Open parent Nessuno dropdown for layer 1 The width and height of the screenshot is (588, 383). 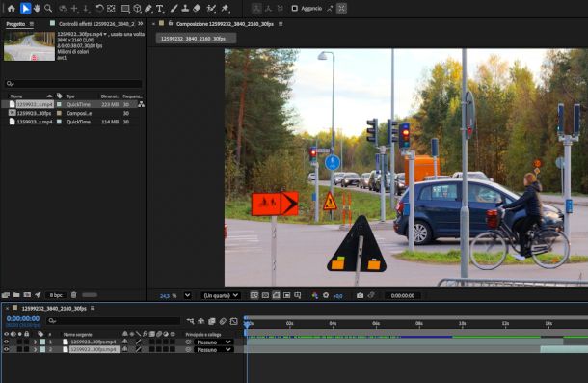pos(214,342)
